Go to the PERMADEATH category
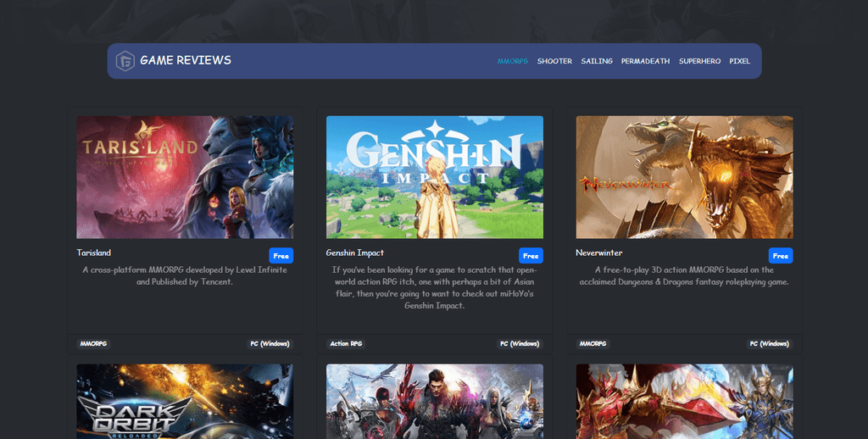The image size is (868, 439). tap(645, 61)
